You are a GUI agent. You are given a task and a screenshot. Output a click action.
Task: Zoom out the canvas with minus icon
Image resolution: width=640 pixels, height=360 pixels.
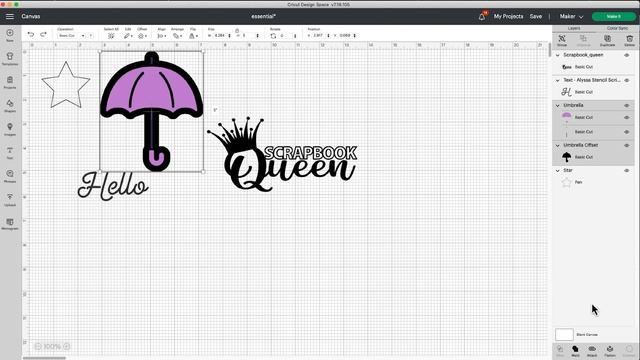pos(38,347)
